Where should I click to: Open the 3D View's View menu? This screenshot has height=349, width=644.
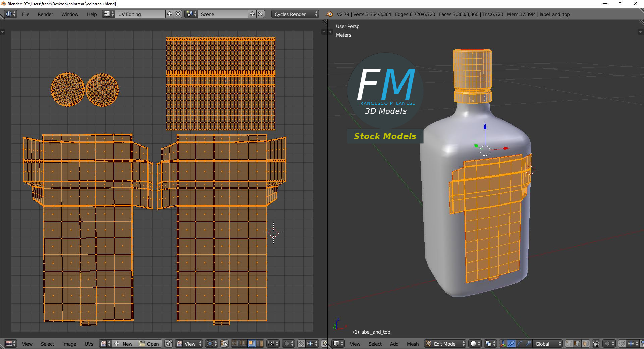click(x=355, y=344)
